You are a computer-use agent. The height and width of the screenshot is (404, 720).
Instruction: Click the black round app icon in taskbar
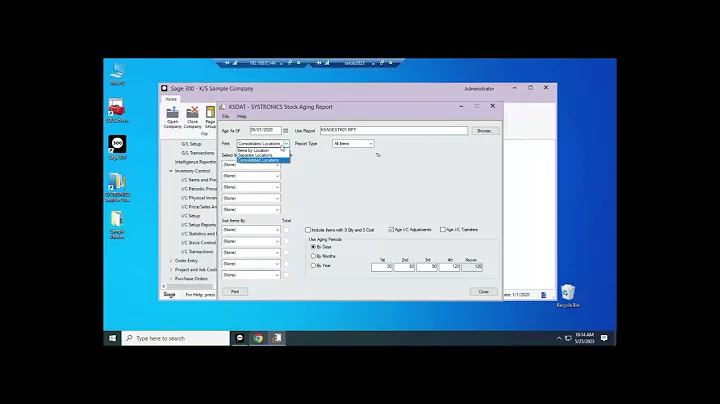239,338
